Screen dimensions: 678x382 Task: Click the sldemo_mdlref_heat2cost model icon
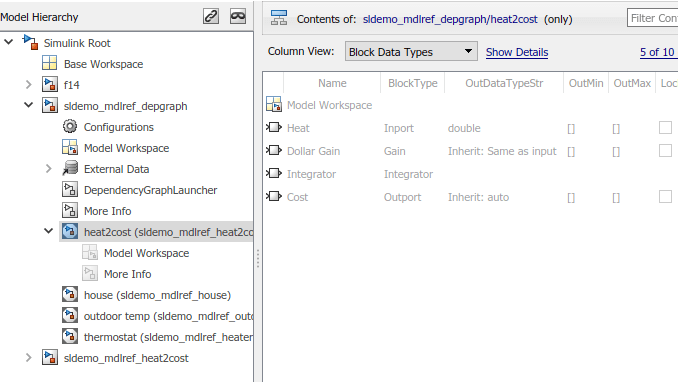click(x=50, y=358)
